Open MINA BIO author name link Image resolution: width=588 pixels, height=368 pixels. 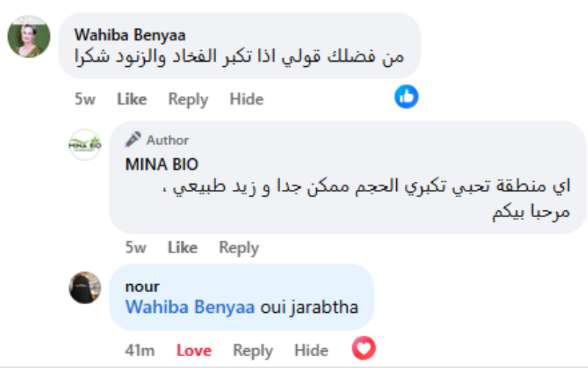(162, 163)
